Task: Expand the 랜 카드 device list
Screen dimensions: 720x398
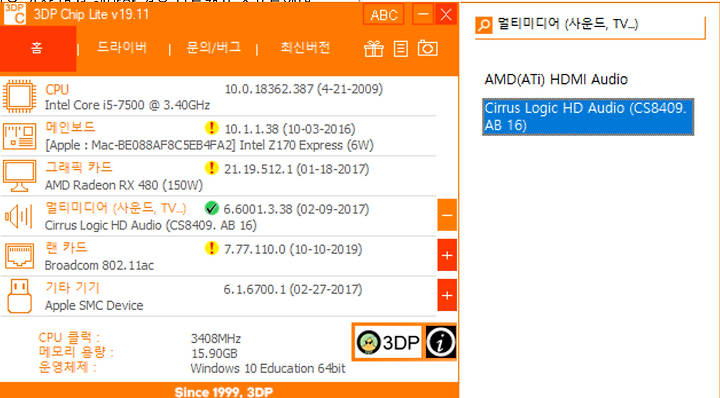Action: 447,255
